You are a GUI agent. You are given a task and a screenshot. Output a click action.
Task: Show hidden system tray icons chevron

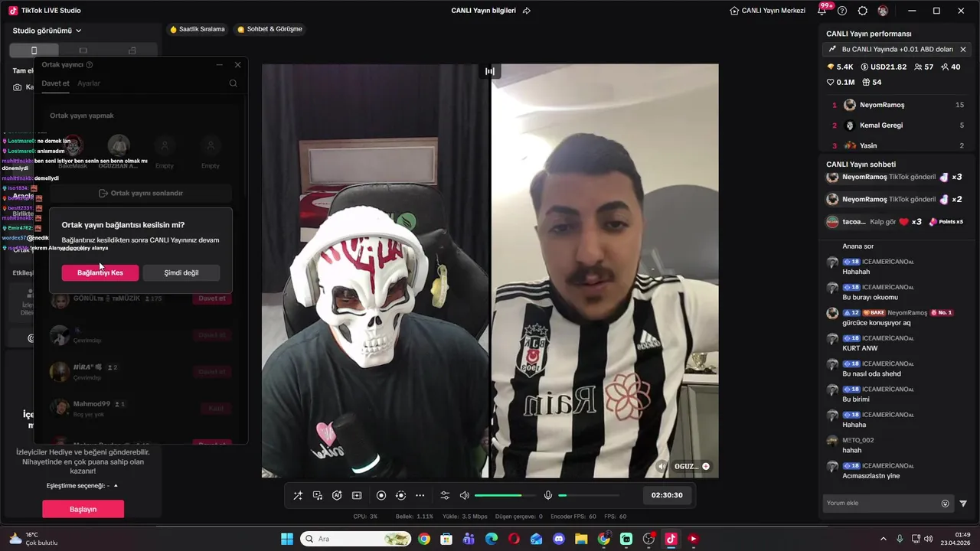pos(884,539)
